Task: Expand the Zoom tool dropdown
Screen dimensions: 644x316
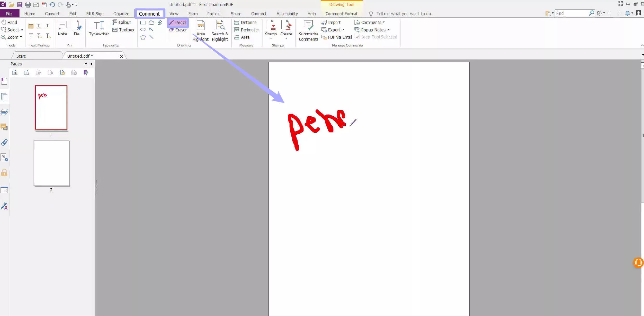Action: click(x=21, y=37)
